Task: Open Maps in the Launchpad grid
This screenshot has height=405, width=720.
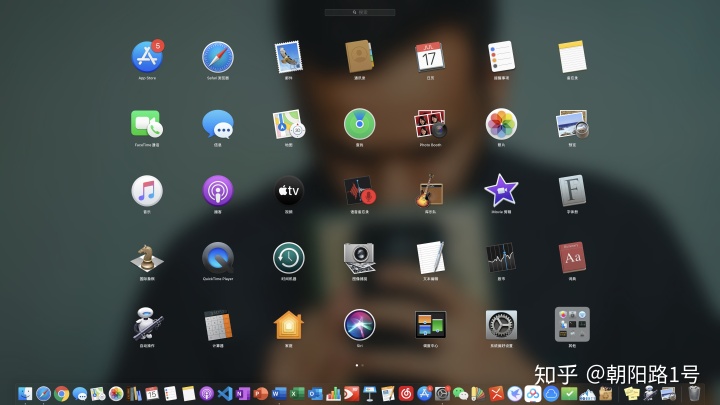Action: (x=288, y=124)
